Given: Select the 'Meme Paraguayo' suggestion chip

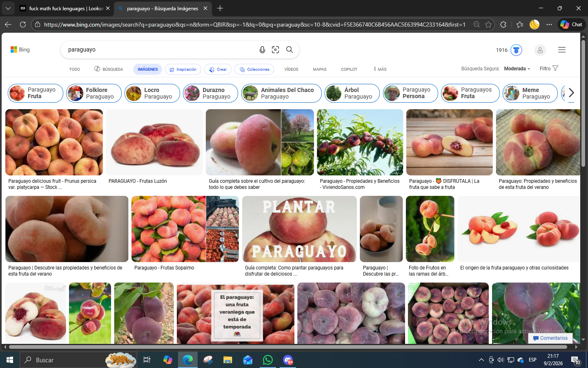Looking at the screenshot, I should (530, 93).
